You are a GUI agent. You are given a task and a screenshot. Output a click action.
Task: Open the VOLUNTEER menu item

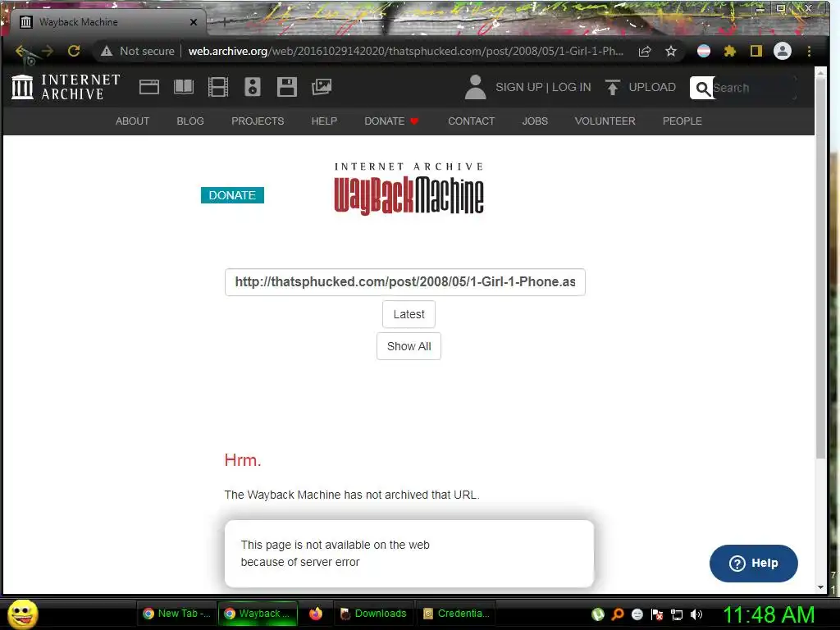[605, 121]
